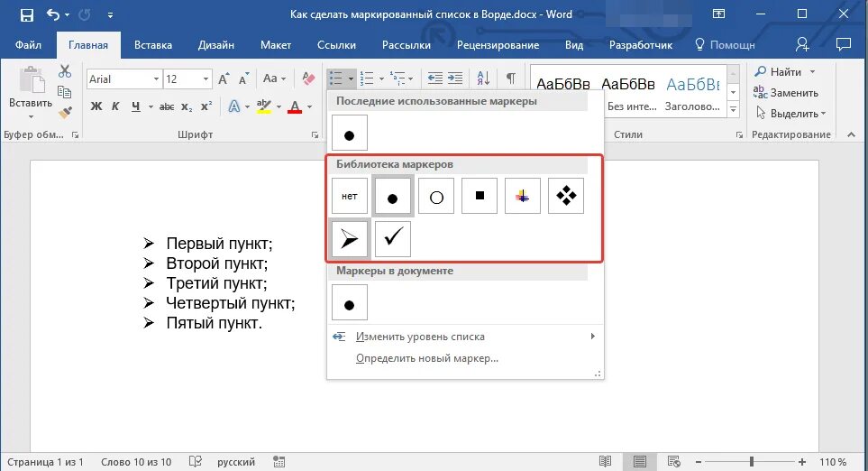Open the Ссылки ribbon tab
868x471 pixels.
pyautogui.click(x=336, y=45)
